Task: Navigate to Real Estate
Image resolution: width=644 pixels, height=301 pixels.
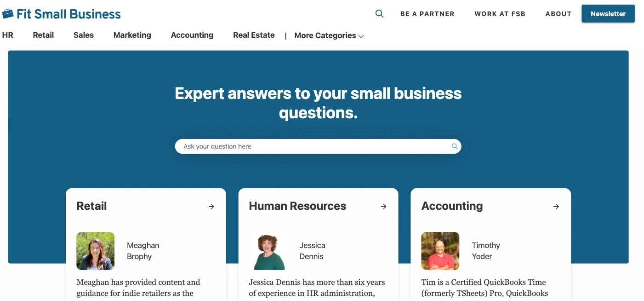Action: pyautogui.click(x=254, y=35)
